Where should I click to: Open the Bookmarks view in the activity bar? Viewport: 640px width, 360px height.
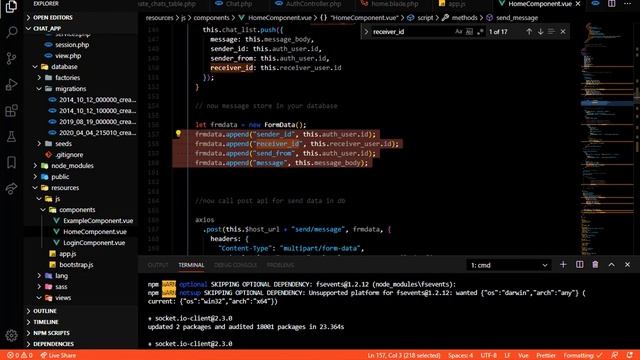click(11, 162)
